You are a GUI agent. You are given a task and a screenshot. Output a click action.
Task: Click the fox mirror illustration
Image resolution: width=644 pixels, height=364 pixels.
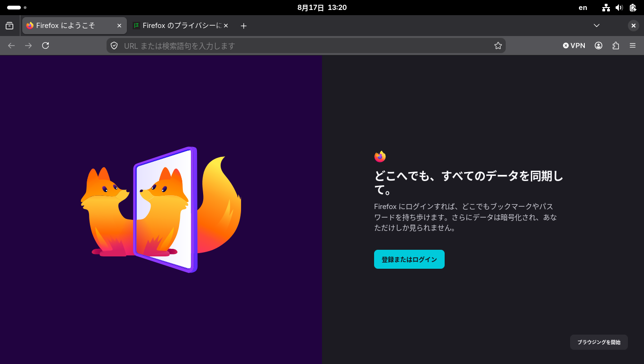point(161,209)
